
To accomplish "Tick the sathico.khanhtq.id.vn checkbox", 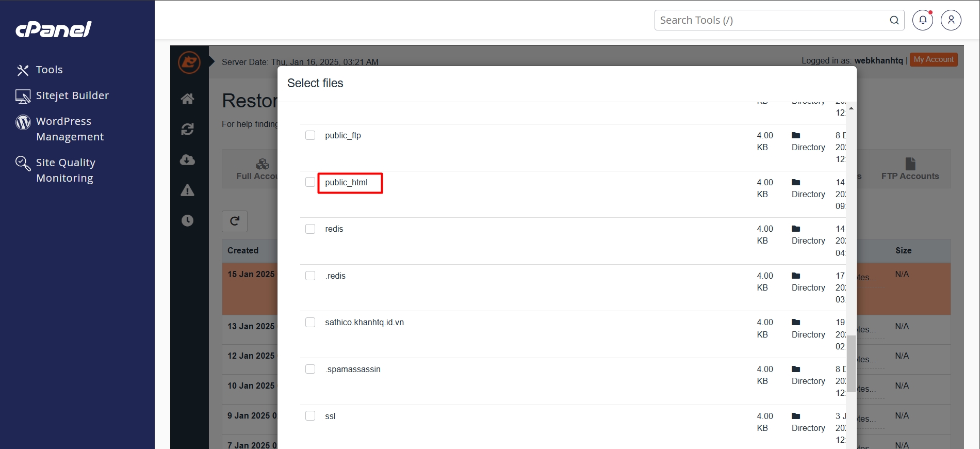I will (310, 323).
